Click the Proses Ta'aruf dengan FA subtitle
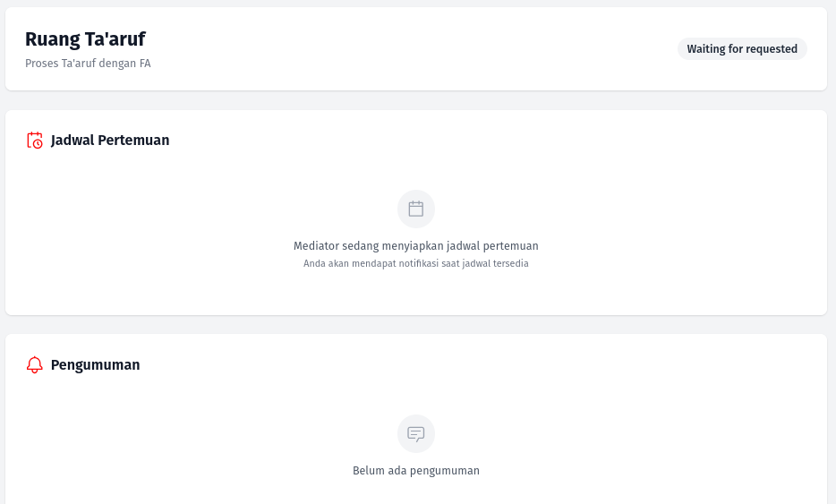Screen dimensions: 836x504 coord(88,64)
